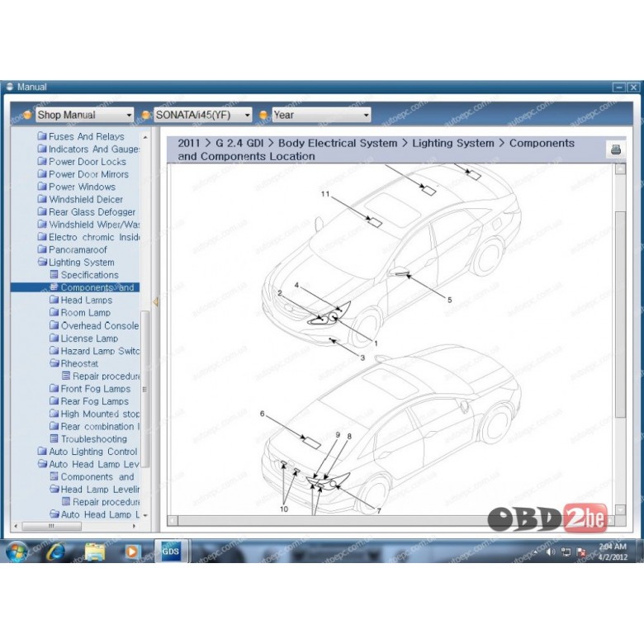Open the Power Windows folder
644x644 pixels.
(77, 187)
